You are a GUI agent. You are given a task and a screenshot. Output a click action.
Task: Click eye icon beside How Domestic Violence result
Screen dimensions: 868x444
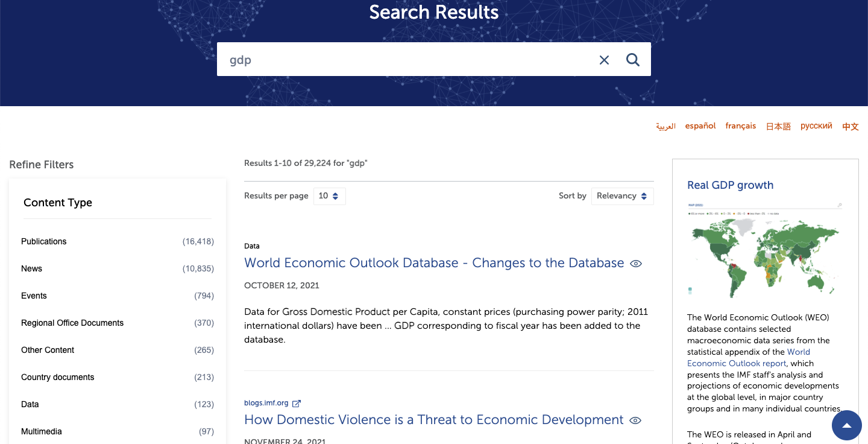(635, 420)
